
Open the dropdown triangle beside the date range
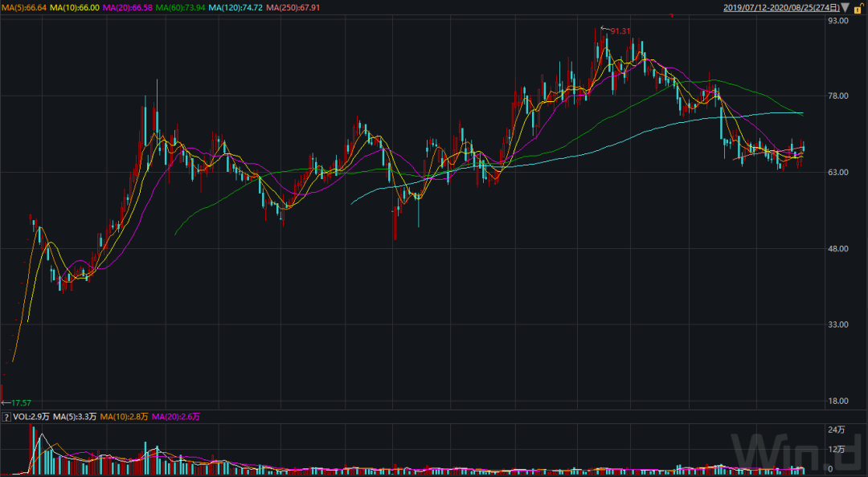pos(845,7)
